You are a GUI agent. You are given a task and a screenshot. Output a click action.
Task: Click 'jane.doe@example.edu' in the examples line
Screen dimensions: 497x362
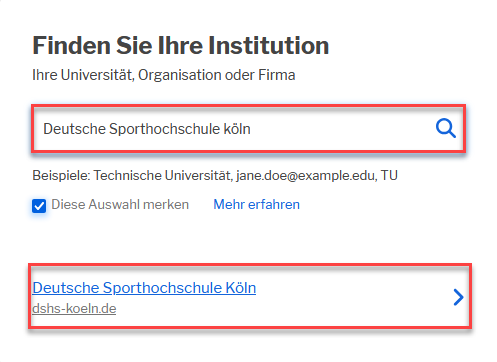pyautogui.click(x=307, y=175)
